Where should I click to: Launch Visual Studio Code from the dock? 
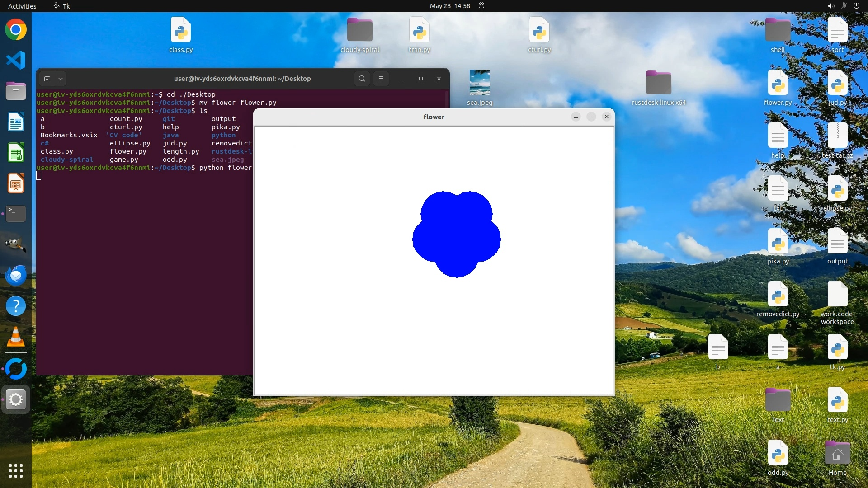tap(16, 60)
